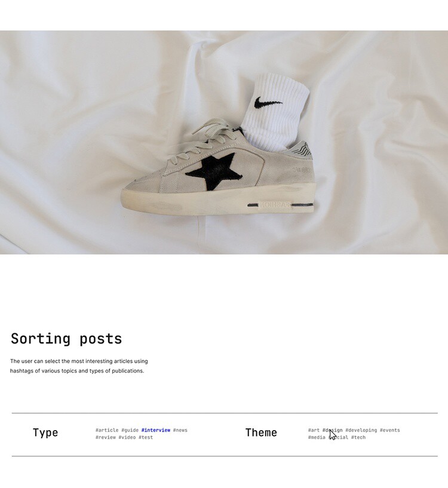
Task: Click the #design theme hashtag
Action: [333, 430]
